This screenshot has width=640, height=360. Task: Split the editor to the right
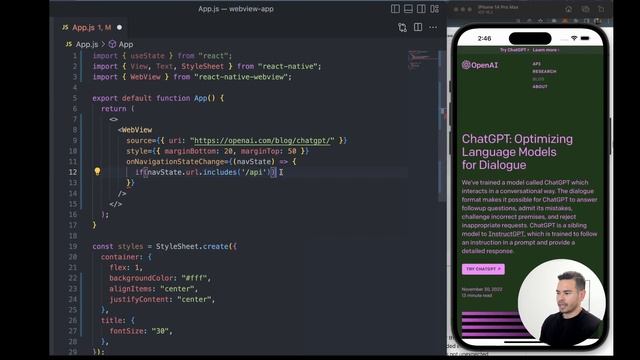pos(418,27)
